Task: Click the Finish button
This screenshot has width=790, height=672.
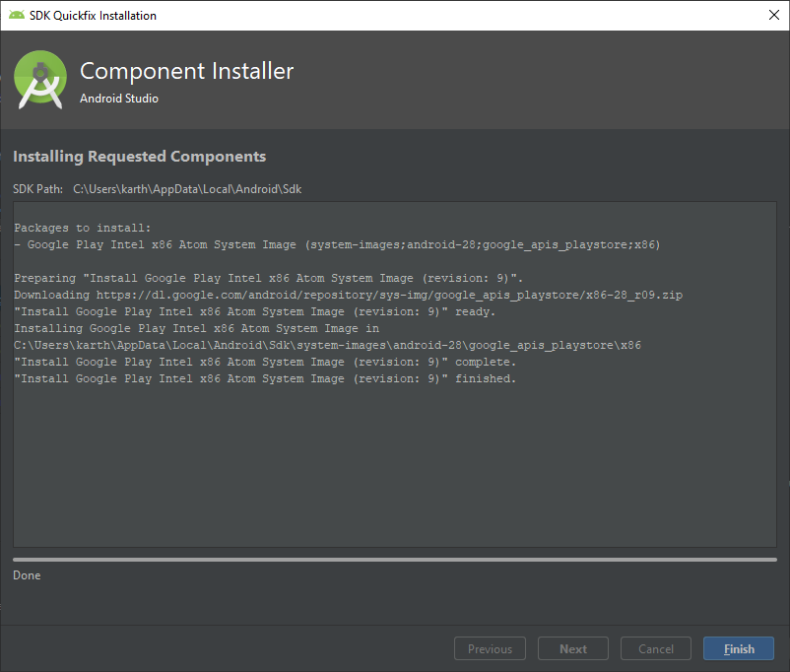Action: [738, 648]
